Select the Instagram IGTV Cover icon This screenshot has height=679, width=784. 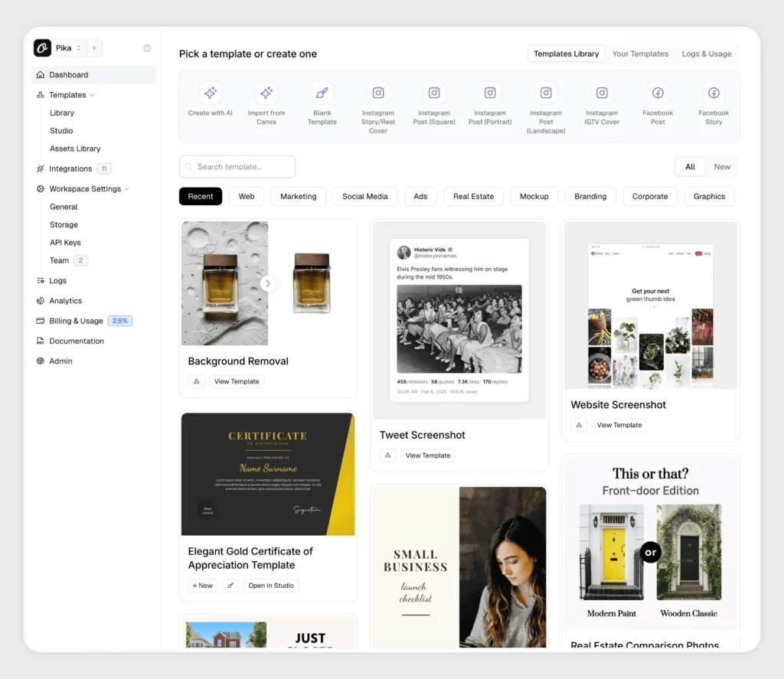tap(602, 92)
